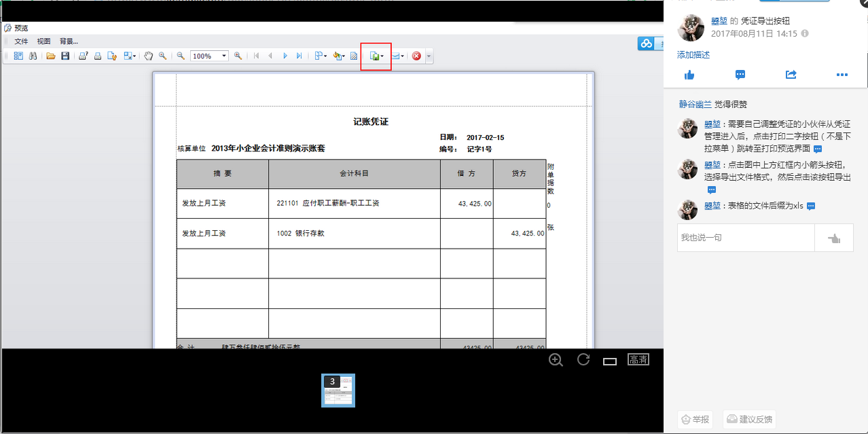
Task: Open the 100% zoom level dropdown
Action: (x=224, y=56)
